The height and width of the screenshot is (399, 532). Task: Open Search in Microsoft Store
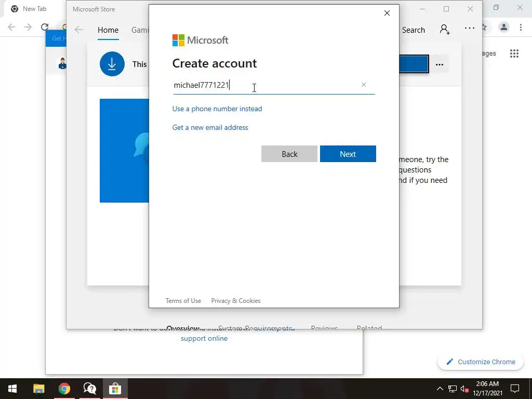(413, 30)
